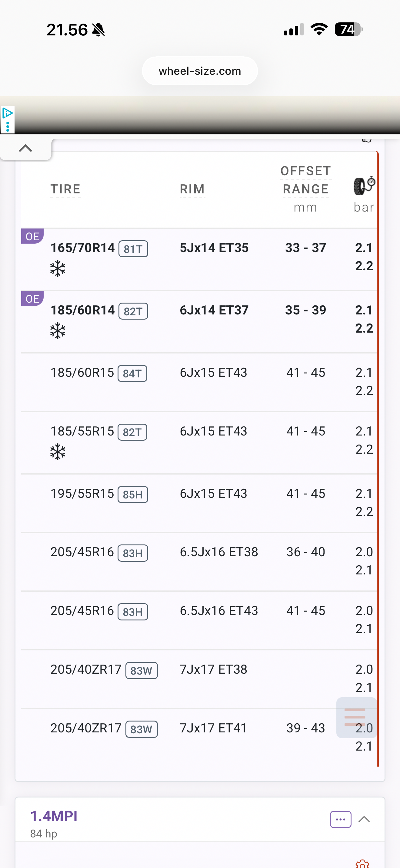Open the three-dot options beside 1.4MPI

(340, 819)
